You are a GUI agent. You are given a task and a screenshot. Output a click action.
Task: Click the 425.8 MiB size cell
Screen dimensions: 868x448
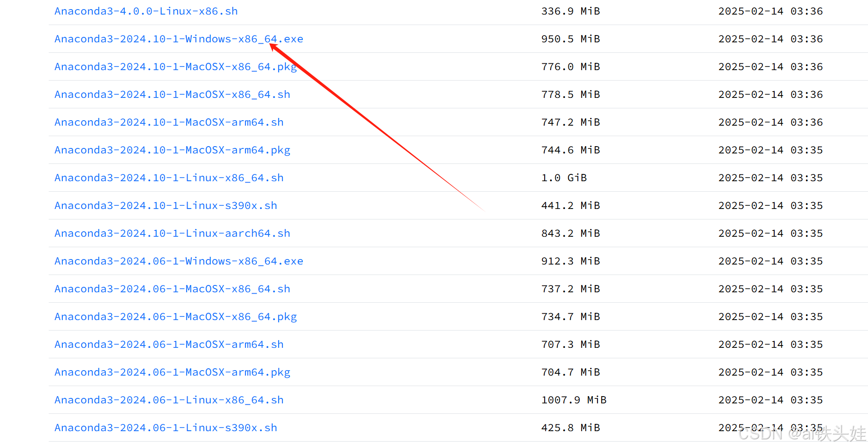click(571, 428)
